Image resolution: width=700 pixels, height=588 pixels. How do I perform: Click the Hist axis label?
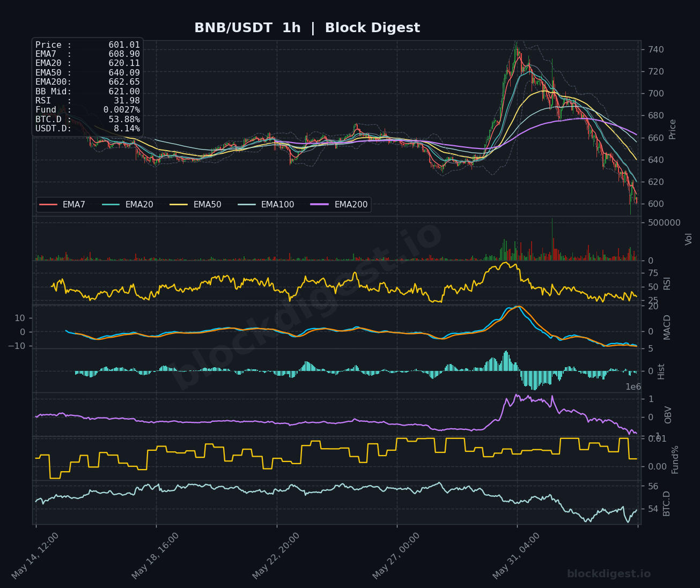tap(661, 371)
